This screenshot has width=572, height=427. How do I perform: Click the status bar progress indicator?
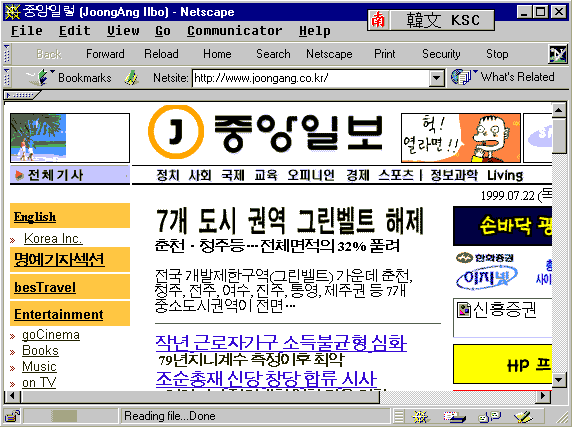pos(71,416)
